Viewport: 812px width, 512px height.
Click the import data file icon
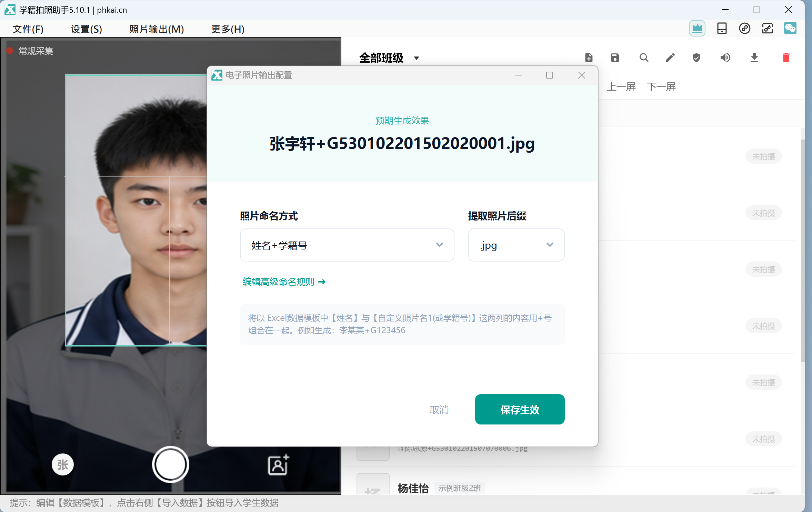589,58
